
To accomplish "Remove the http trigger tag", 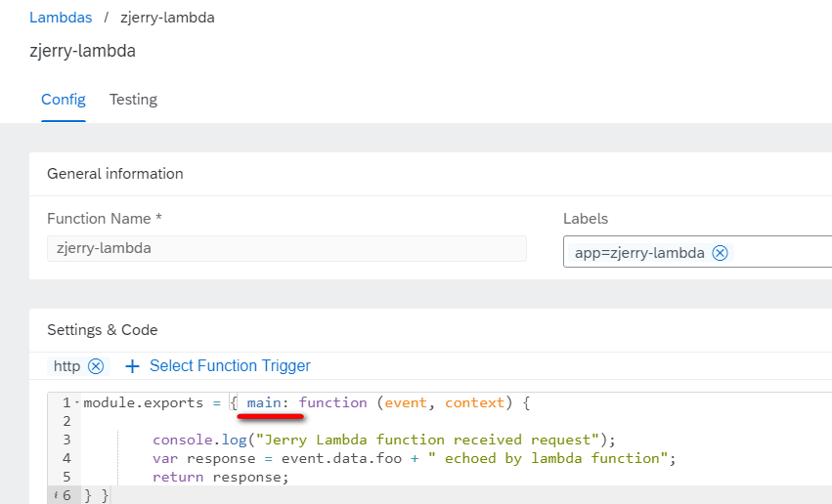I will click(96, 366).
